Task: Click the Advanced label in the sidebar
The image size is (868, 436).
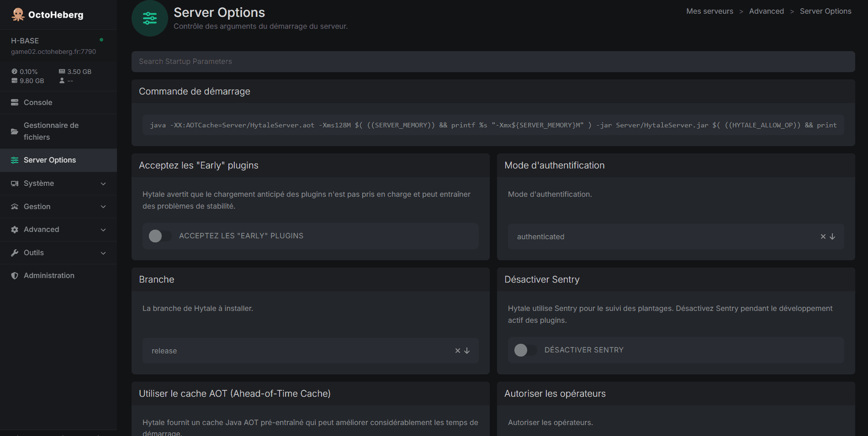Action: (x=41, y=229)
